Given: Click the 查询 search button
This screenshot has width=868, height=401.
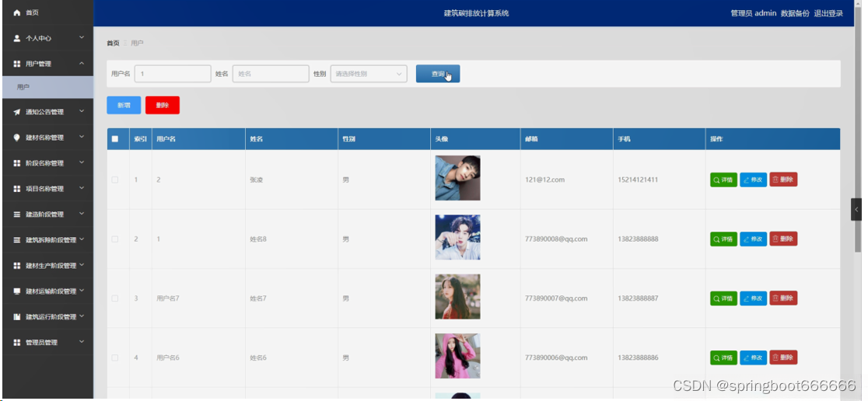Looking at the screenshot, I should pos(438,74).
